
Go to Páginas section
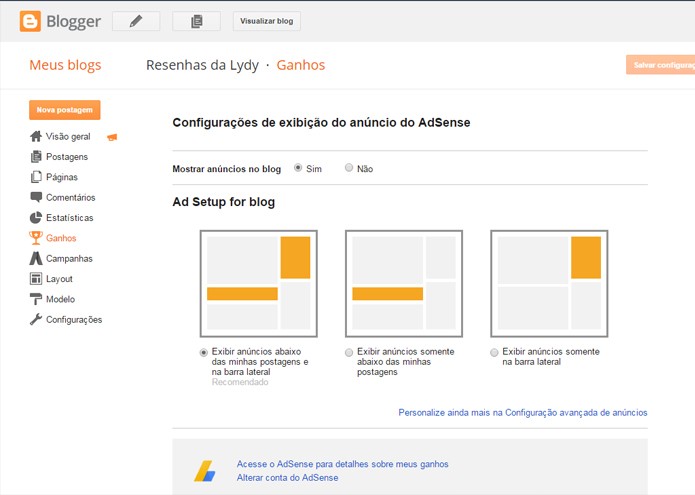tap(62, 177)
